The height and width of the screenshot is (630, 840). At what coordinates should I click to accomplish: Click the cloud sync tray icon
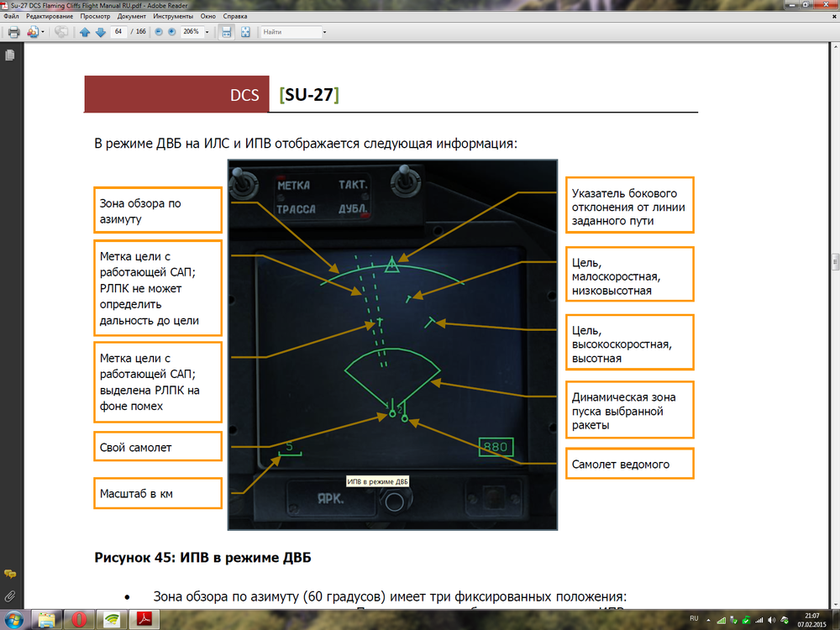click(785, 621)
